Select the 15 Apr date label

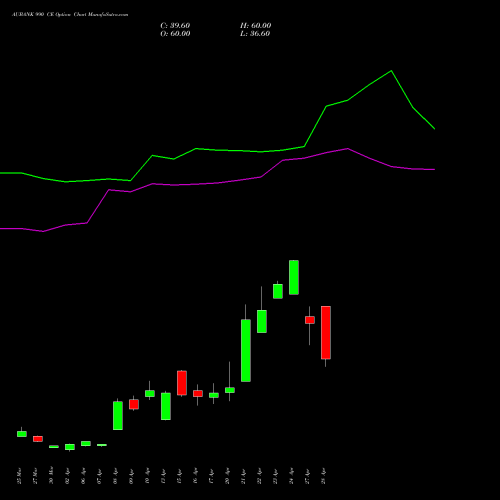[x=179, y=476]
